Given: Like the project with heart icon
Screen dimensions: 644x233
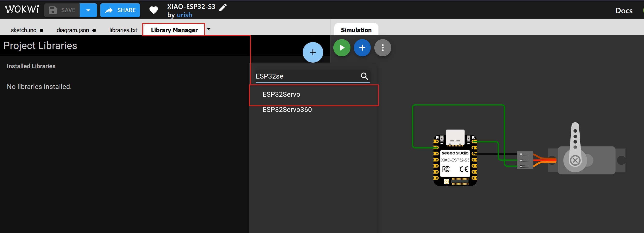Looking at the screenshot, I should click(x=153, y=10).
